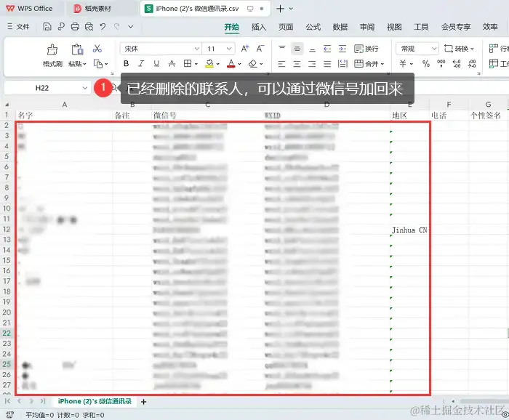Open a new document tab with +
Image resolution: width=509 pixels, height=420 pixels.
point(280,9)
